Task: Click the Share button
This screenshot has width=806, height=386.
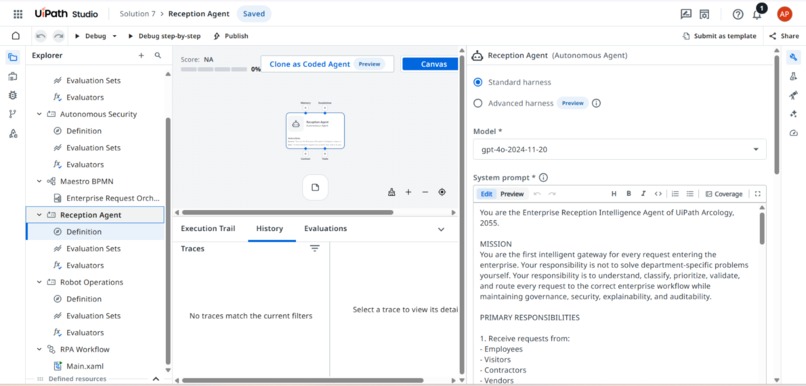Action: [784, 36]
